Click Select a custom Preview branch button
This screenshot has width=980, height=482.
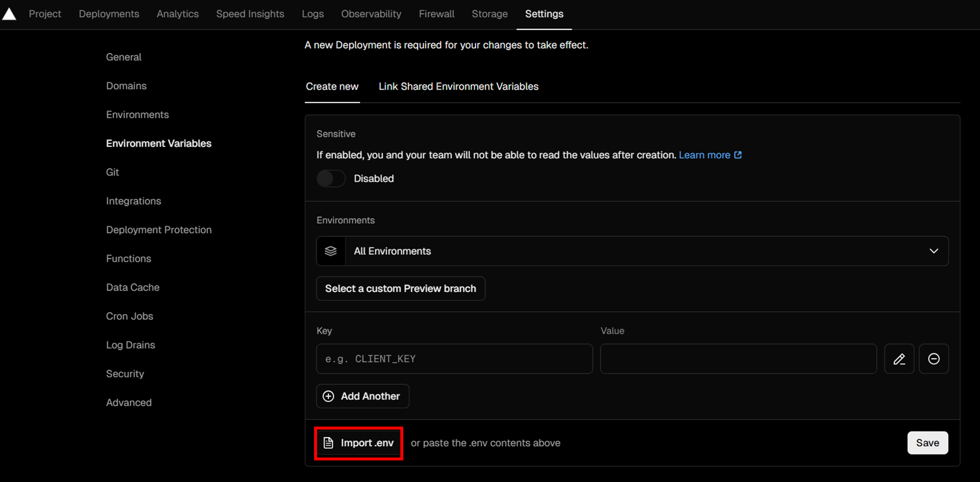click(401, 288)
